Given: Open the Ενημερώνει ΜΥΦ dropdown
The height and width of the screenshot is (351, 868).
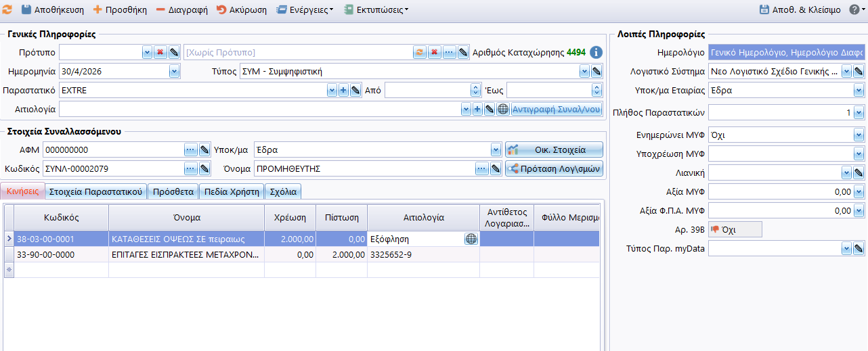Looking at the screenshot, I should [859, 135].
